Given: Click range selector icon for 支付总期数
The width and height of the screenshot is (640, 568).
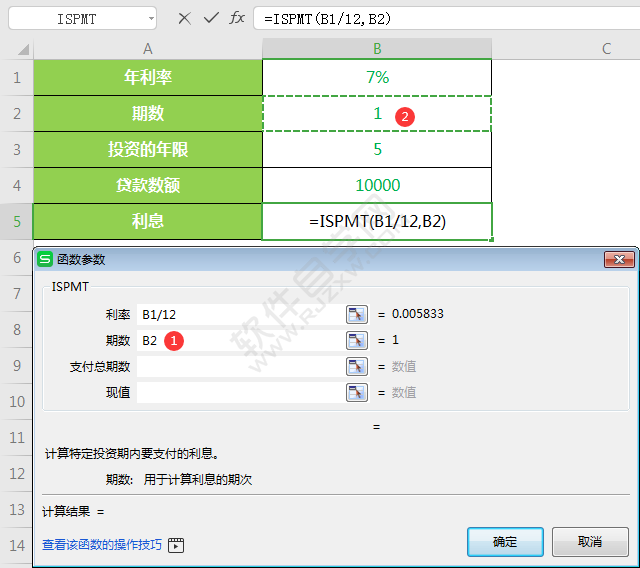Looking at the screenshot, I should [357, 366].
